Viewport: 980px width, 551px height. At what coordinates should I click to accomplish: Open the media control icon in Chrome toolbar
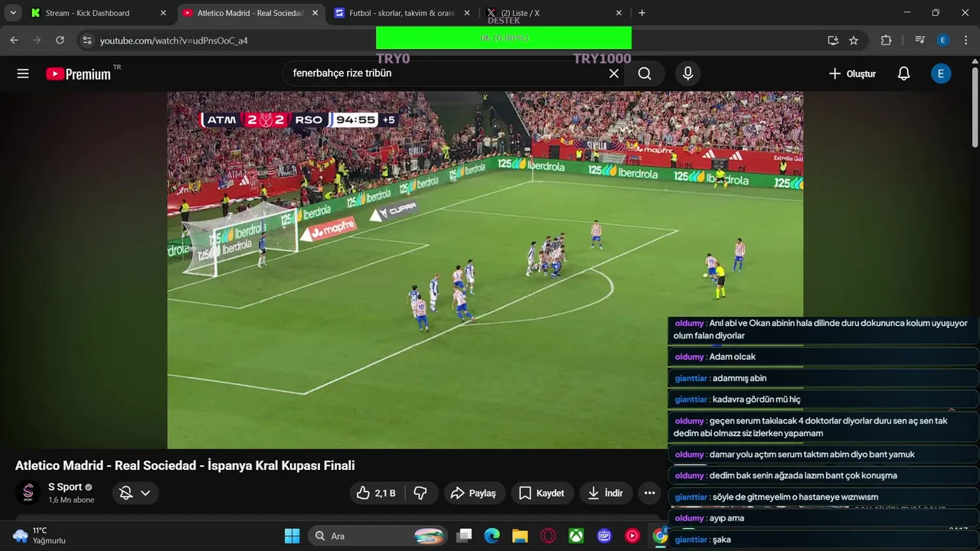[920, 41]
